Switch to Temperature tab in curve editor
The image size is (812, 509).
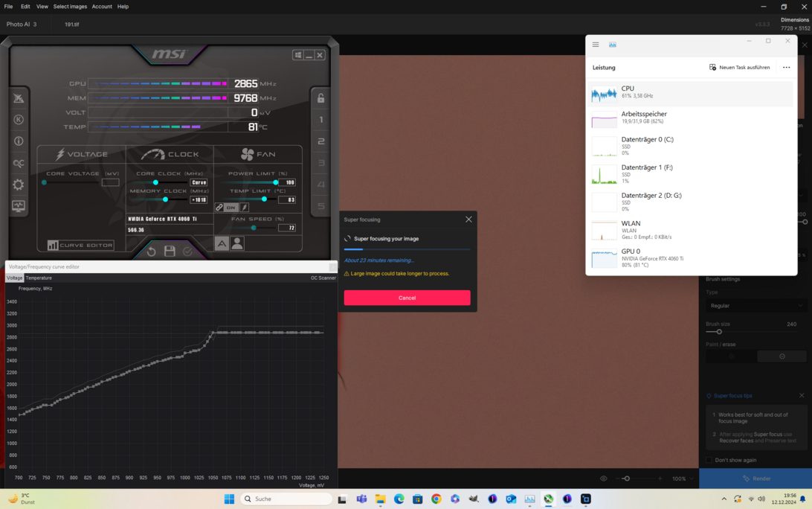click(x=39, y=278)
